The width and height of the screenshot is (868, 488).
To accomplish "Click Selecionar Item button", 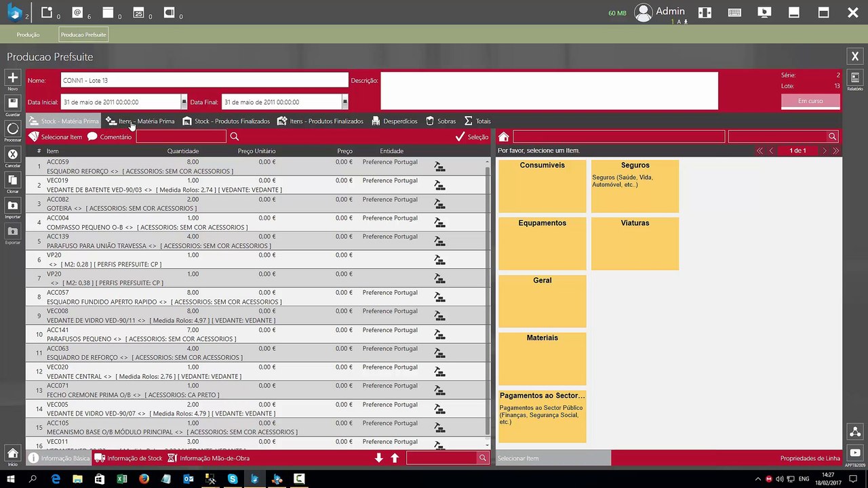I will point(55,137).
